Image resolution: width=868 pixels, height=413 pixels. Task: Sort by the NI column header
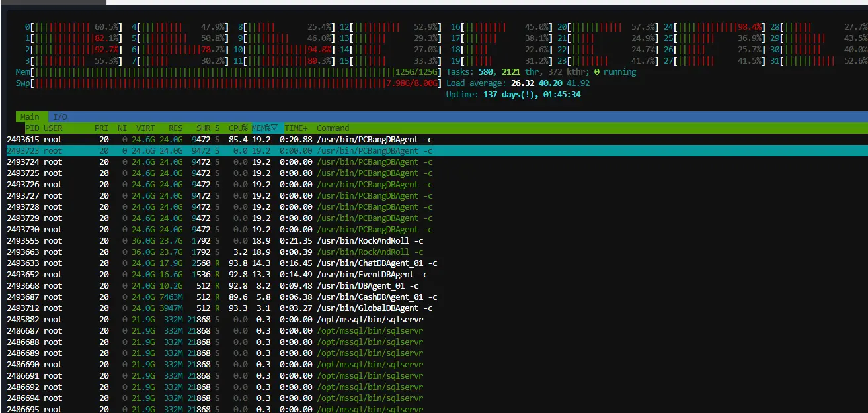pos(122,128)
